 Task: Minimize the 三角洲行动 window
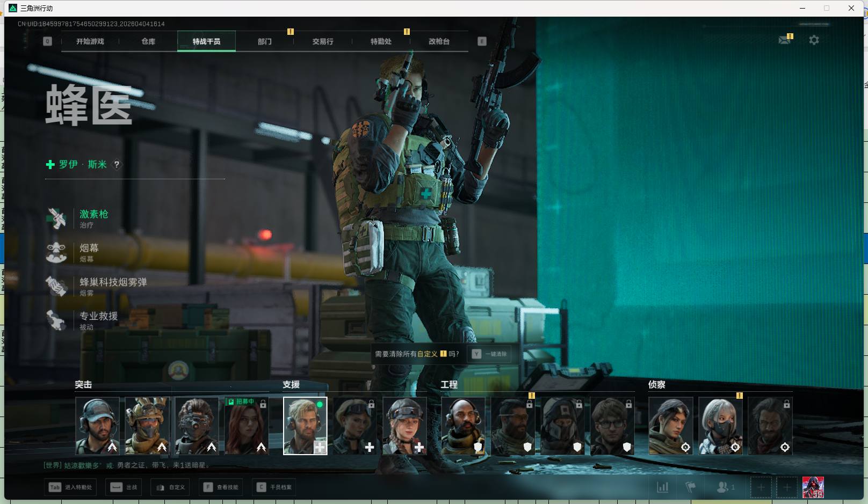click(802, 8)
